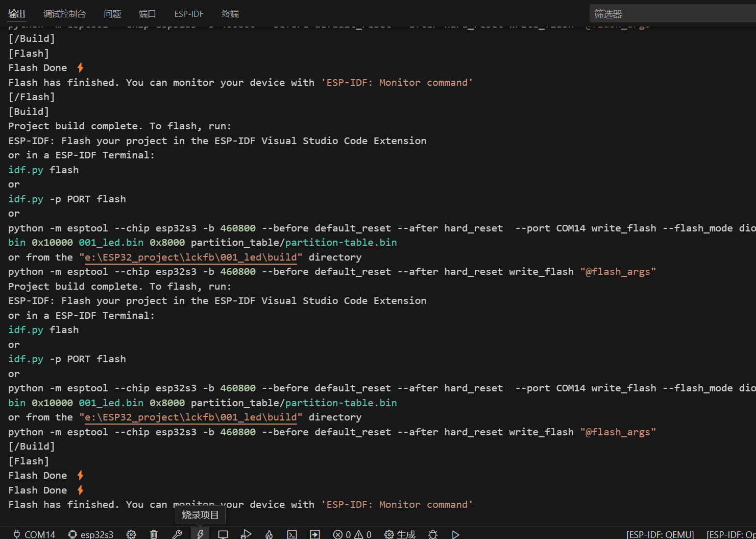Viewport: 756px width, 539px height.
Task: Click the bug debug icon in status bar
Action: click(433, 534)
